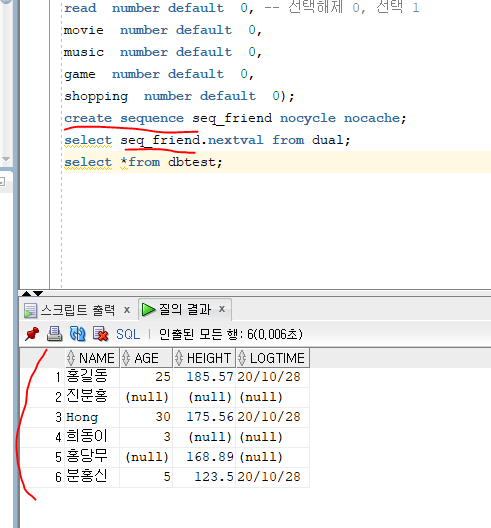Viewport: 491px width, 528px height.
Task: Sort by the AGE column header
Action: (x=146, y=358)
